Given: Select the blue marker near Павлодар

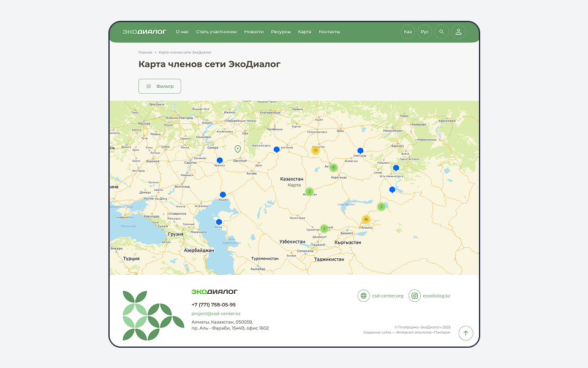Looking at the screenshot, I should tap(360, 149).
